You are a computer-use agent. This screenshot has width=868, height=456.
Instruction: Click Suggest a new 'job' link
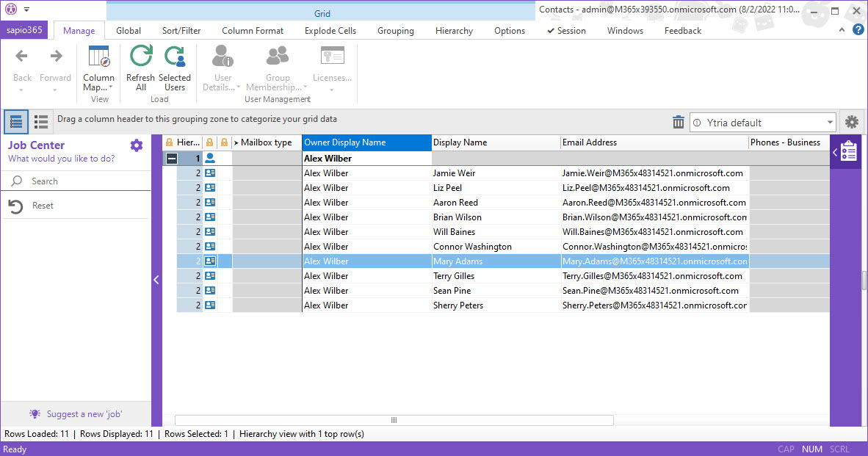tap(83, 414)
